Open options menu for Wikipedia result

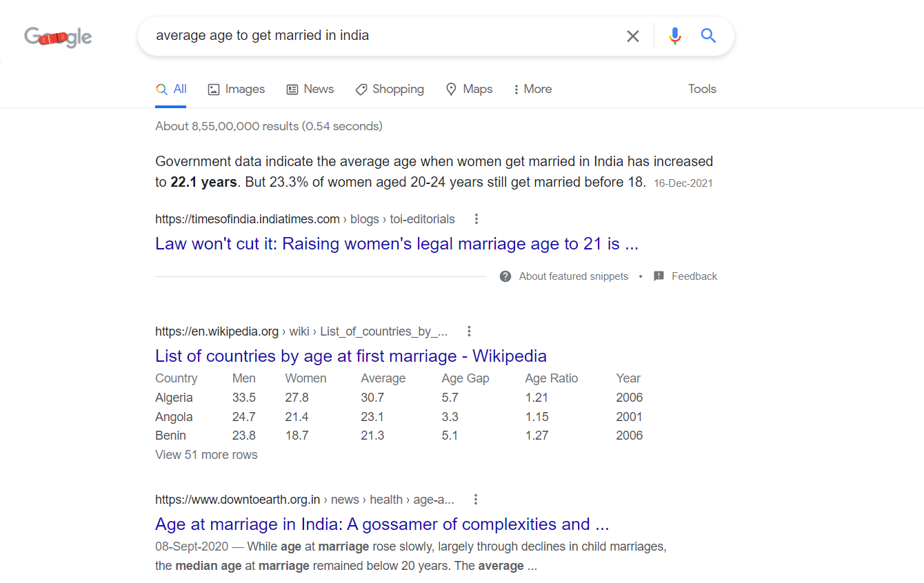(469, 331)
